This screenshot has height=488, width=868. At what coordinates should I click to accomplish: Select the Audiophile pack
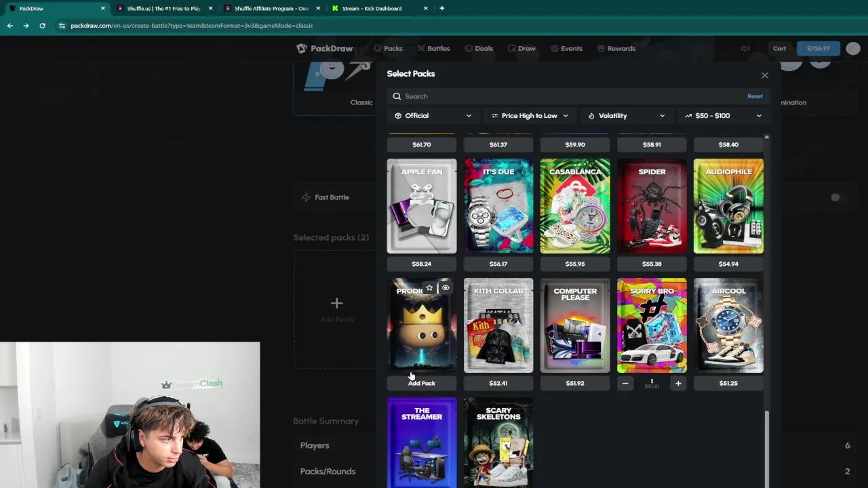coord(728,206)
